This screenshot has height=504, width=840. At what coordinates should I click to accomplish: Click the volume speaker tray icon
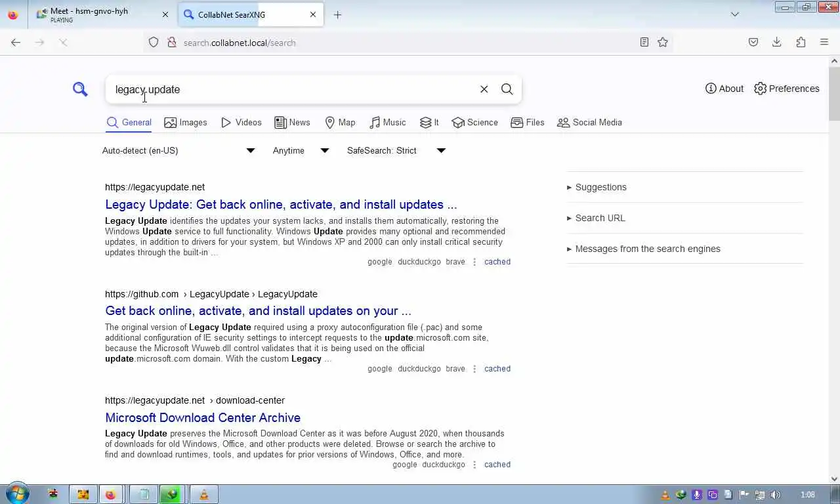tap(775, 495)
